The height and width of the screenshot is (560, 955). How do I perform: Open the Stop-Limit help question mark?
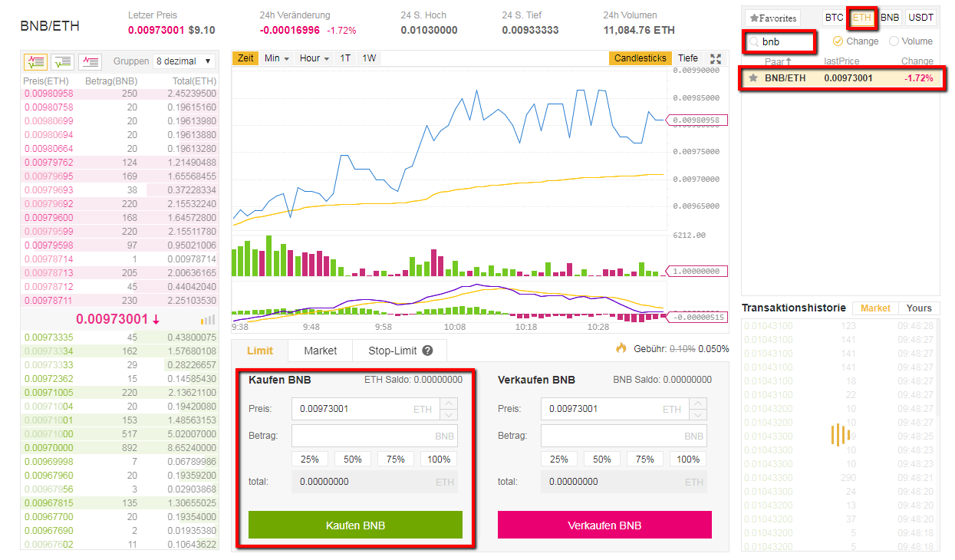427,351
